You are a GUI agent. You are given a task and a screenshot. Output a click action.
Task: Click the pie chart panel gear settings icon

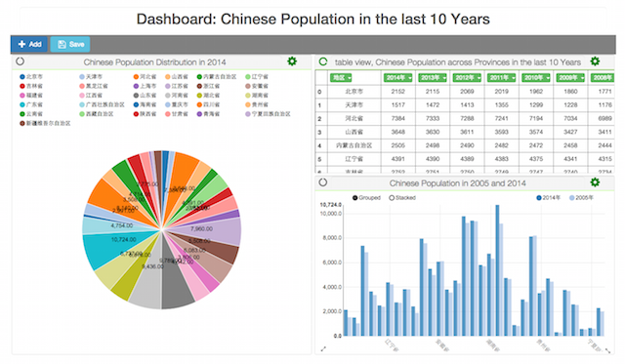pyautogui.click(x=292, y=61)
